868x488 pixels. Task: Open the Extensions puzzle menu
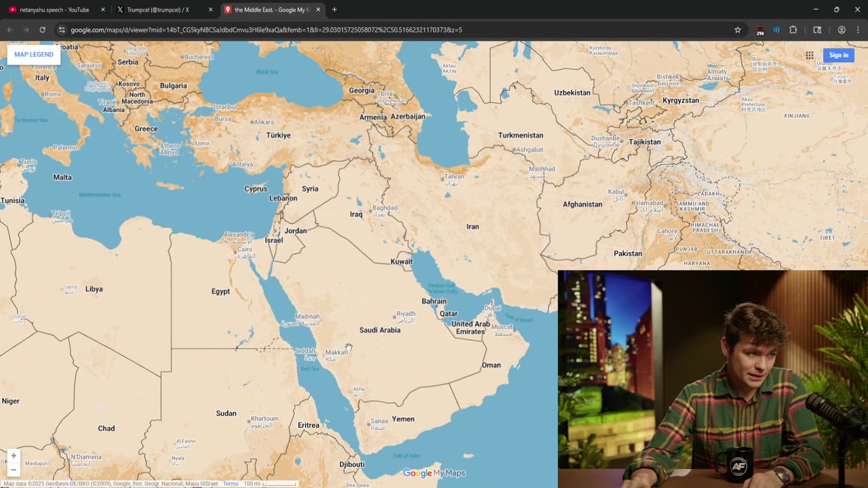(793, 30)
